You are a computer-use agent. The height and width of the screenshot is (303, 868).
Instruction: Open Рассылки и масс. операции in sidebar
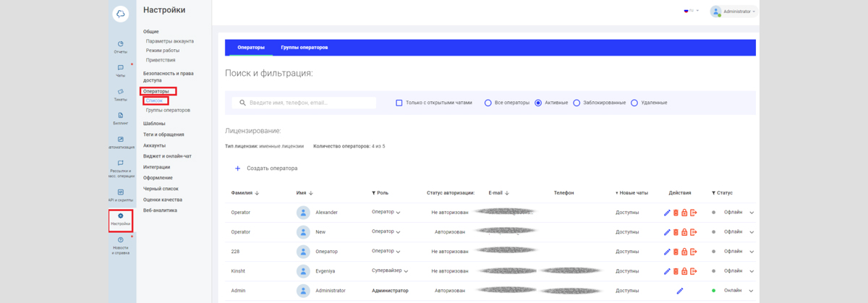click(x=120, y=168)
